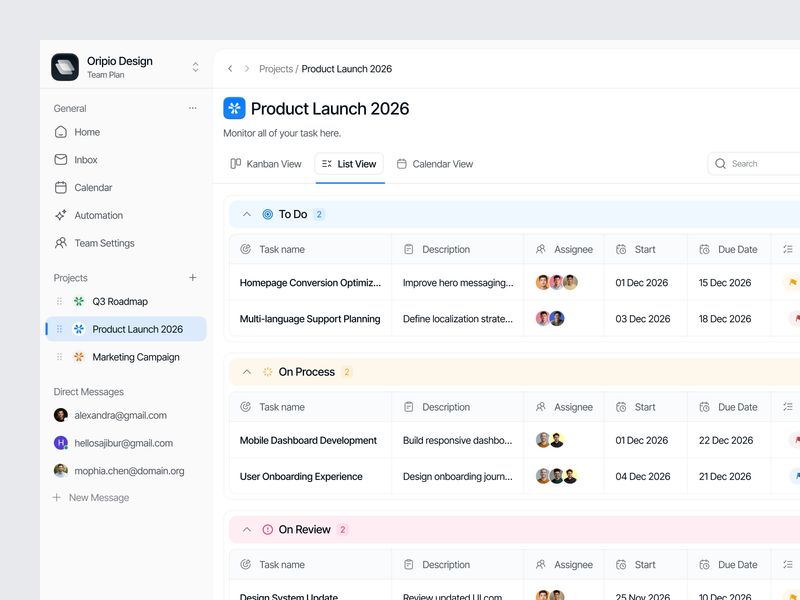This screenshot has width=800, height=600.
Task: Click the alexandra@gmail.com avatar
Action: tap(61, 415)
